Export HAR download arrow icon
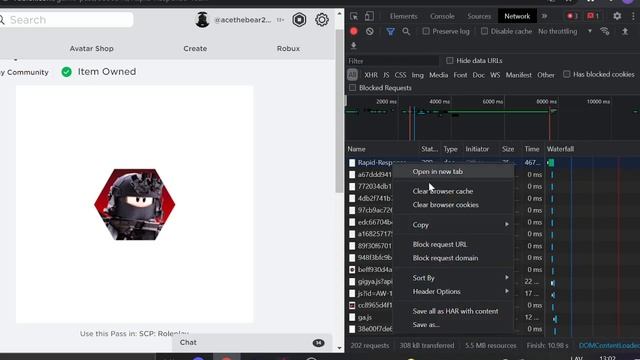Image resolution: width=640 pixels, height=360 pixels. point(354,46)
